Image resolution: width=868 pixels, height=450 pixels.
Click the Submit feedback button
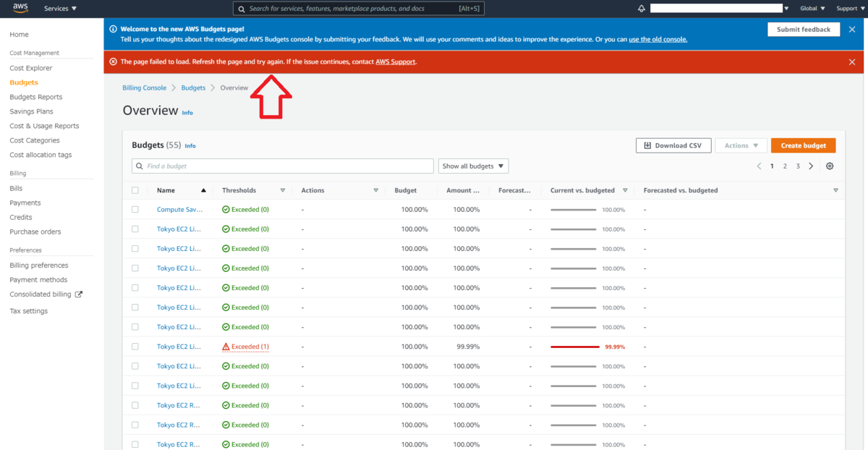[804, 29]
